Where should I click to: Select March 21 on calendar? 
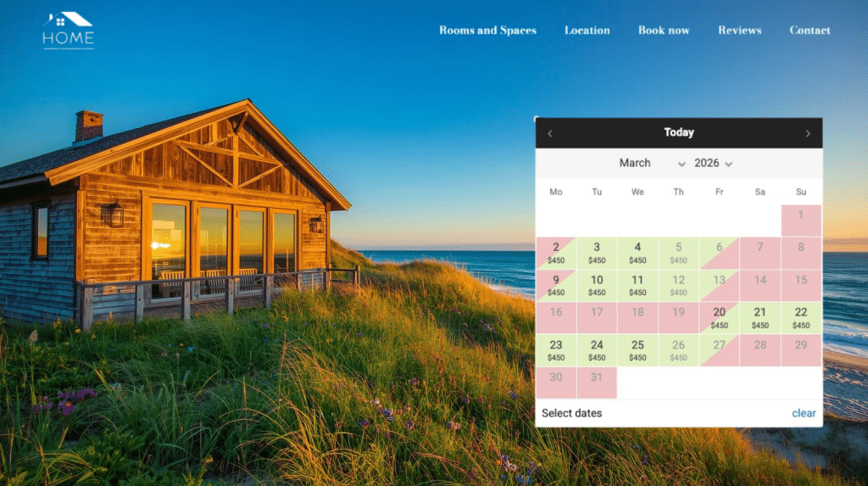(760, 317)
